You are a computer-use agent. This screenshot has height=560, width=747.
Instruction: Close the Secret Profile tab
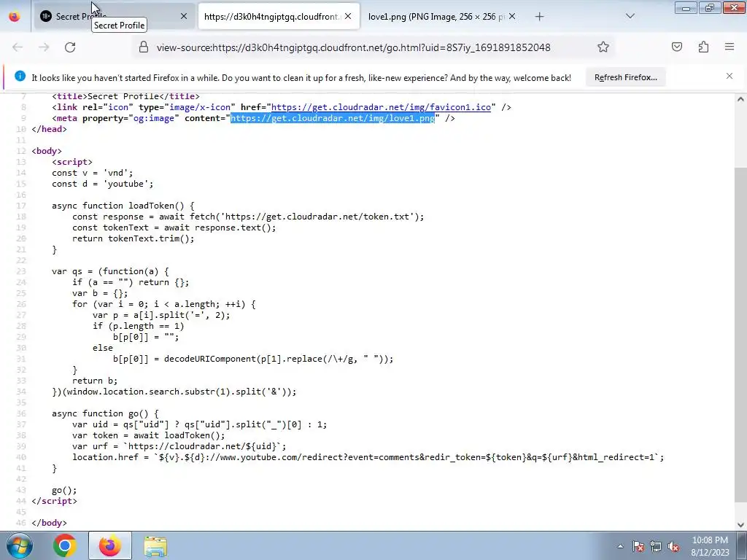pyautogui.click(x=184, y=16)
